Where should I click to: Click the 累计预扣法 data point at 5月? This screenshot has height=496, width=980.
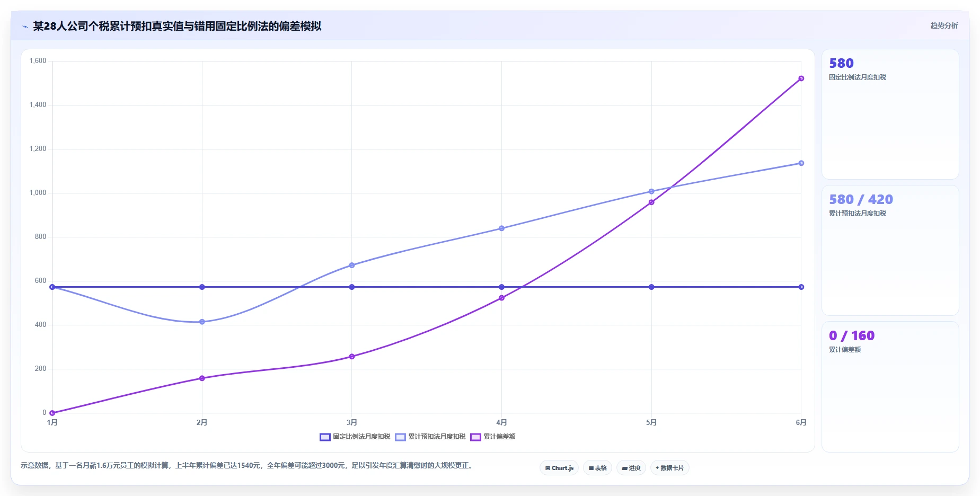651,191
